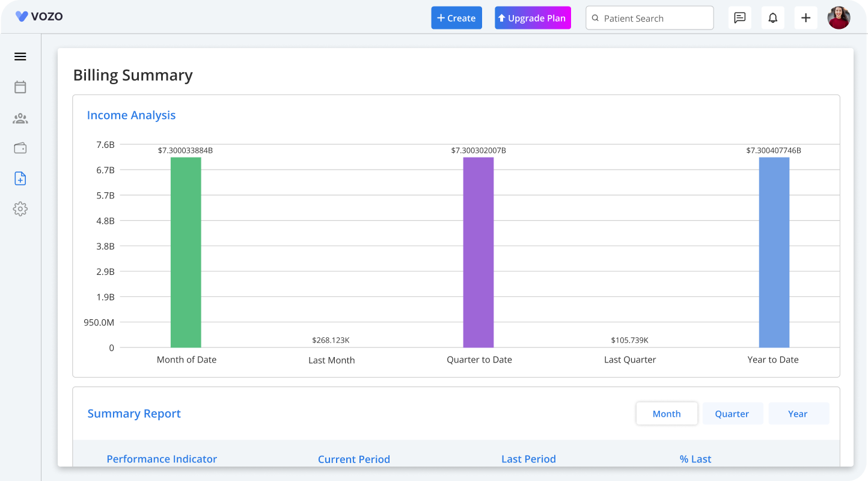
Task: Click the VOZO logo
Action: click(39, 17)
